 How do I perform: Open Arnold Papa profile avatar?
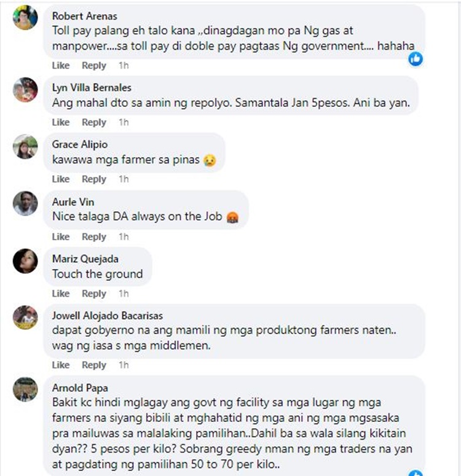(25, 389)
